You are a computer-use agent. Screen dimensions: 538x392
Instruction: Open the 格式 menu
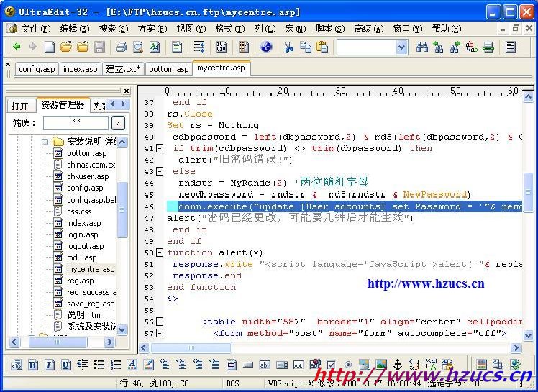228,29
